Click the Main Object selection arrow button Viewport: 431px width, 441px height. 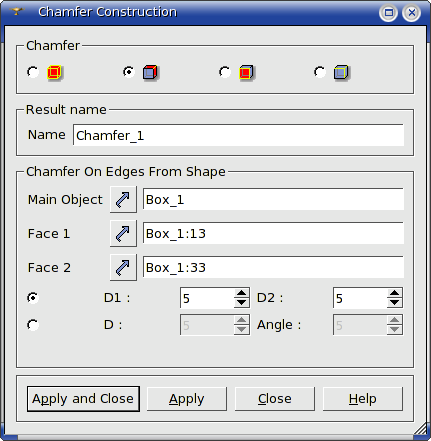point(123,199)
